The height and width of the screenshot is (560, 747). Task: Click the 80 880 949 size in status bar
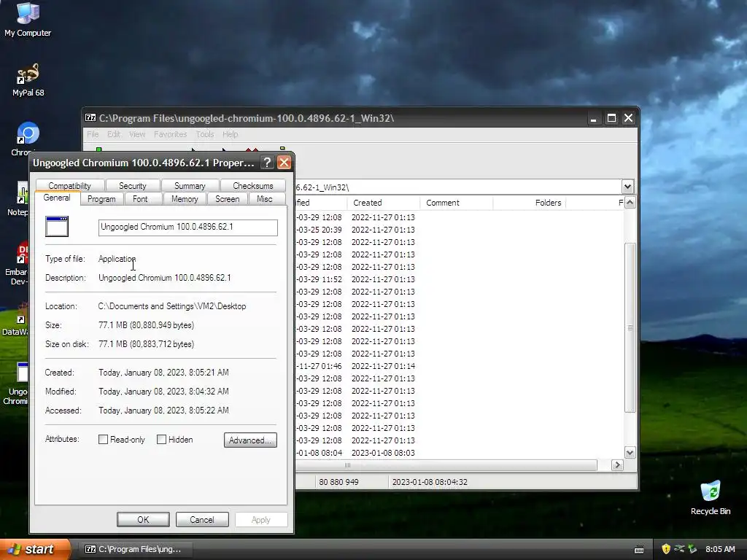click(x=338, y=482)
